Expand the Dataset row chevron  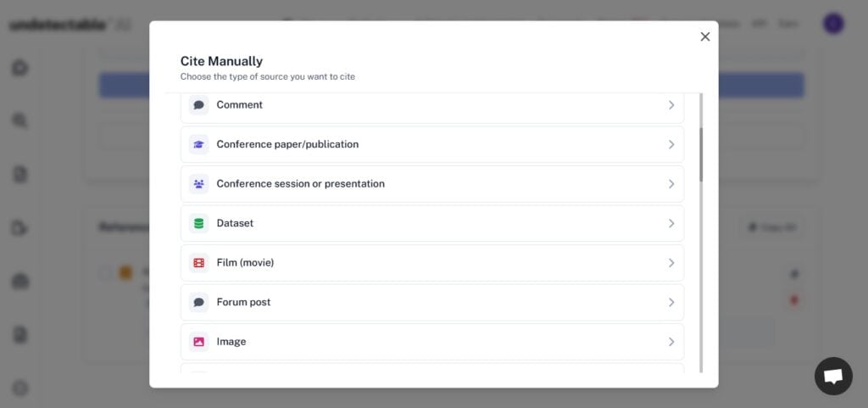point(670,223)
